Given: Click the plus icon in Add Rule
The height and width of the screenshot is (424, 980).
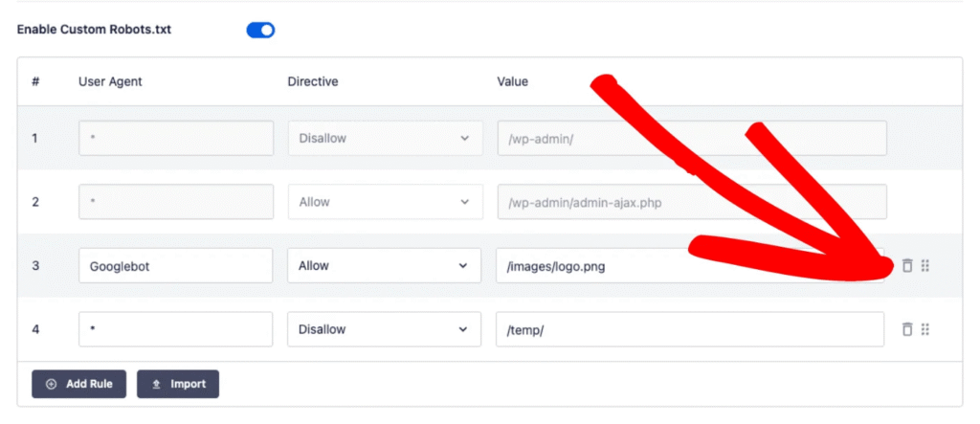Looking at the screenshot, I should 52,384.
